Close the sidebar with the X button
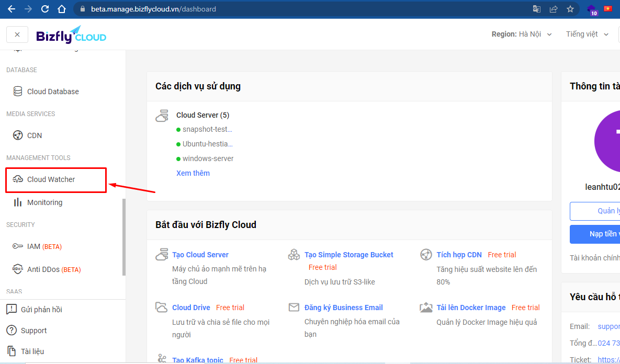620x364 pixels. (17, 35)
